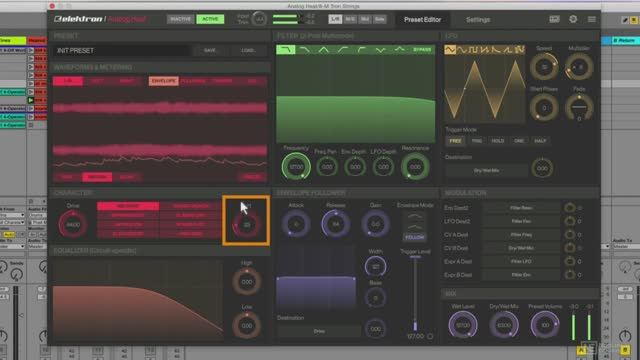This screenshot has width=640, height=360.
Task: Switch metering to L/R in top bar
Action: coord(335,19)
